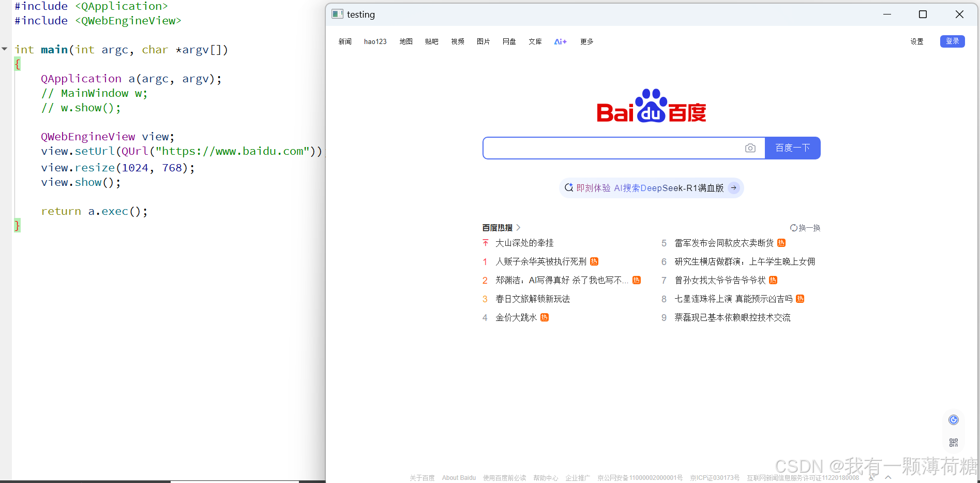Open the 文库 nav link
980x483 pixels.
point(535,41)
